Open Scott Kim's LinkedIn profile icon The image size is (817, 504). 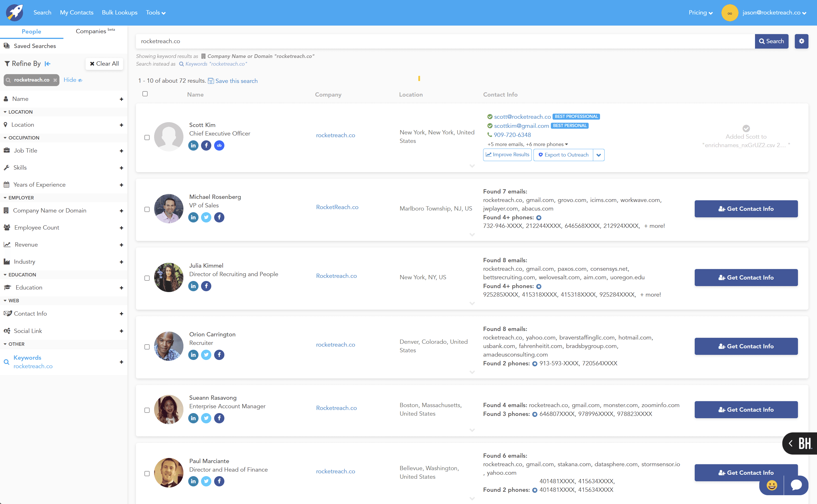pyautogui.click(x=193, y=145)
